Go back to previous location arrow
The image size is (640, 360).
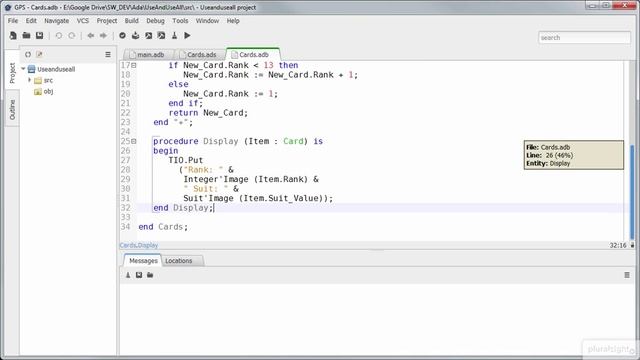pyautogui.click(x=91, y=36)
